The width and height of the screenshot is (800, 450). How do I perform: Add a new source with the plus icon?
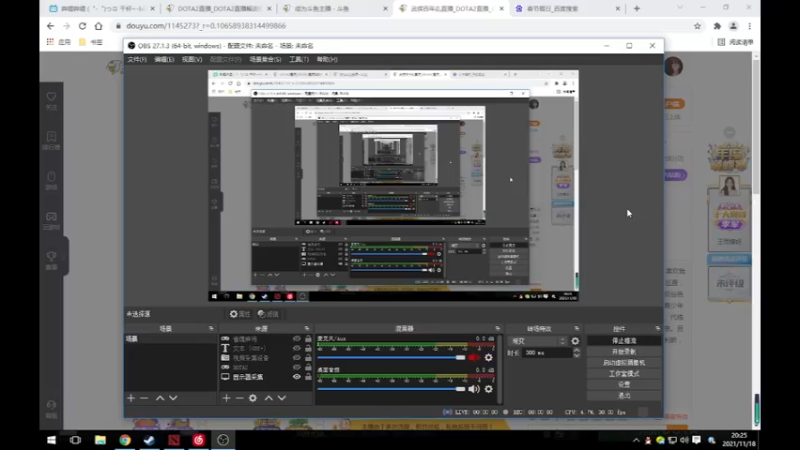pos(227,398)
